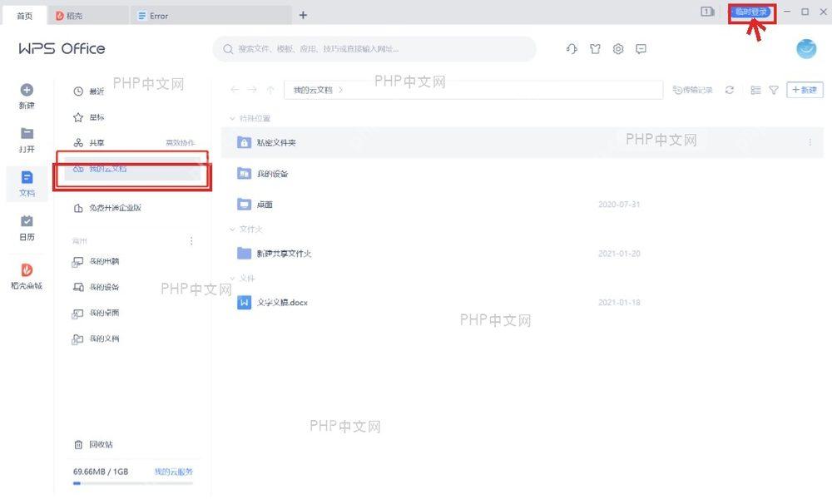Open 传输记录 (transfer records)

[x=692, y=90]
